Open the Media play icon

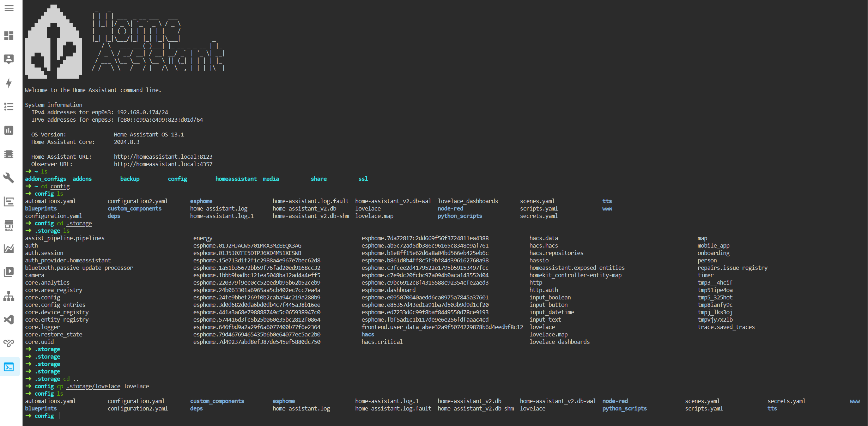click(9, 272)
